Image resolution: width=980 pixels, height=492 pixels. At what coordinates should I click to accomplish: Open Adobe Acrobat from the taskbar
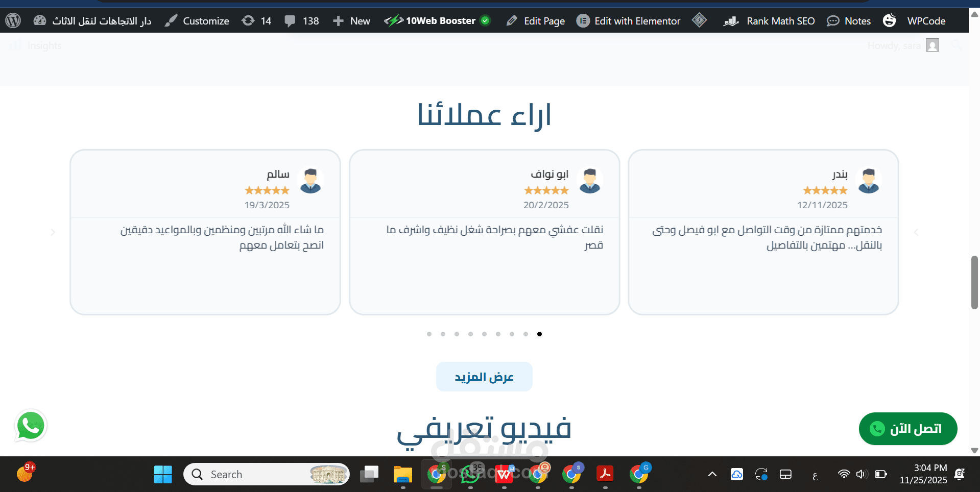(605, 474)
